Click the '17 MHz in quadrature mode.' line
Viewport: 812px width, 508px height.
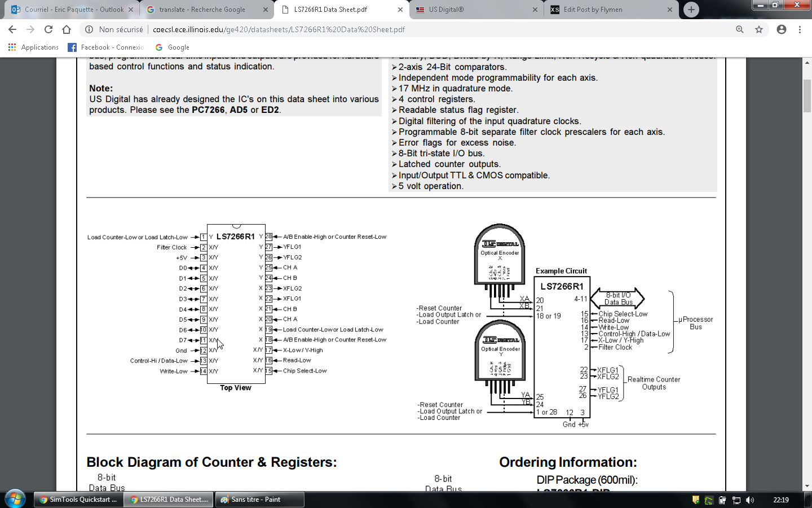[x=456, y=89]
